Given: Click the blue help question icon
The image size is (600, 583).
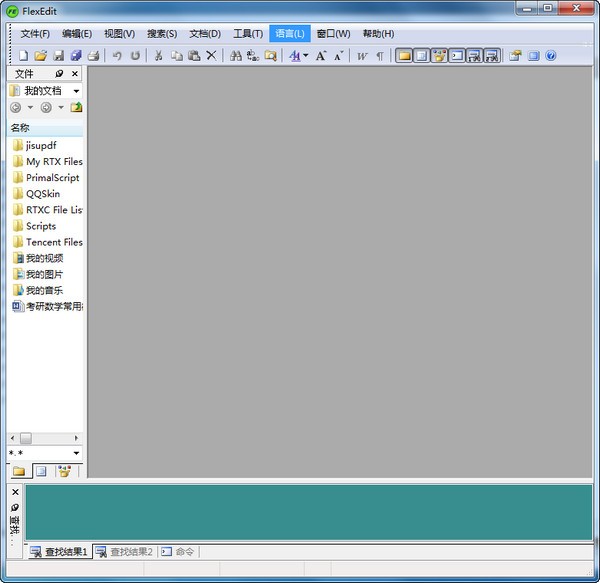Looking at the screenshot, I should [551, 56].
